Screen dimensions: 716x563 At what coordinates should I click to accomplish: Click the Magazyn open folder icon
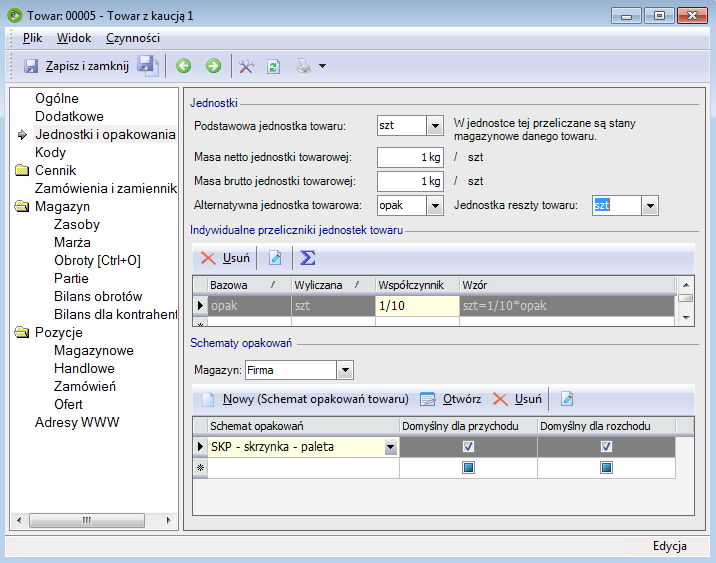pyautogui.click(x=21, y=206)
